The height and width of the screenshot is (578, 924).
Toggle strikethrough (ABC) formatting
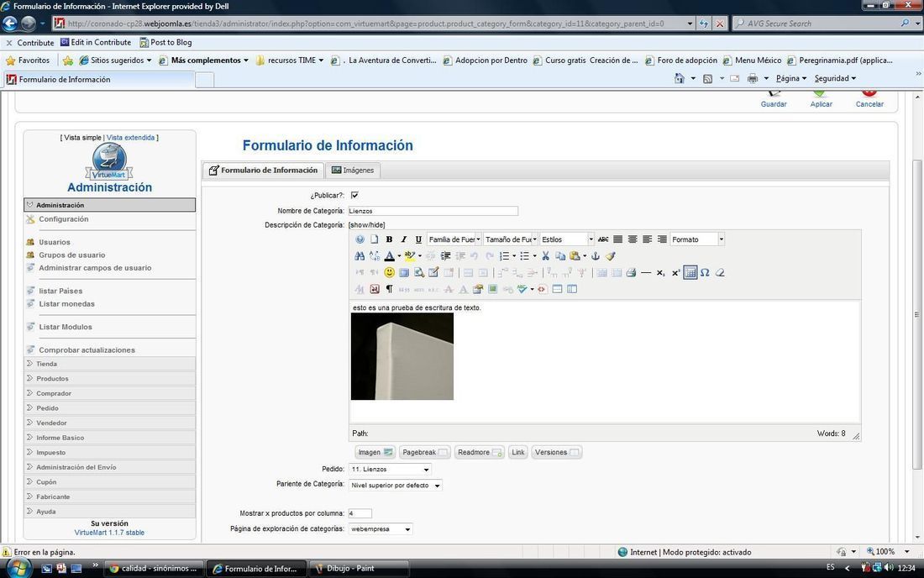click(603, 239)
